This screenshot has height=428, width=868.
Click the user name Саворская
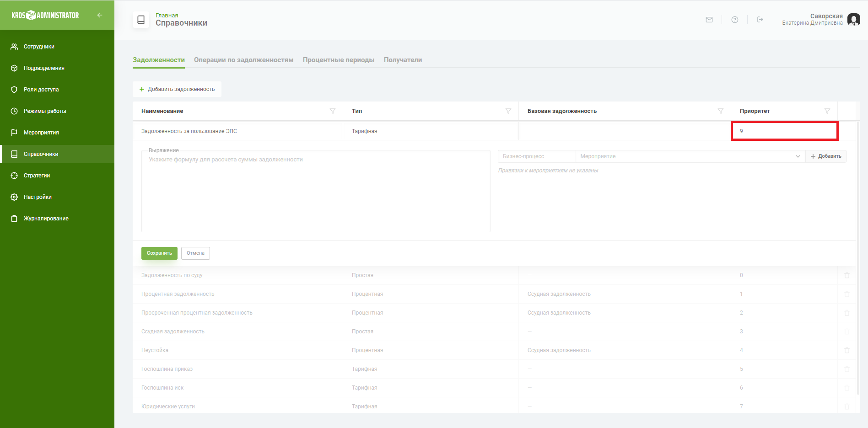tap(826, 16)
